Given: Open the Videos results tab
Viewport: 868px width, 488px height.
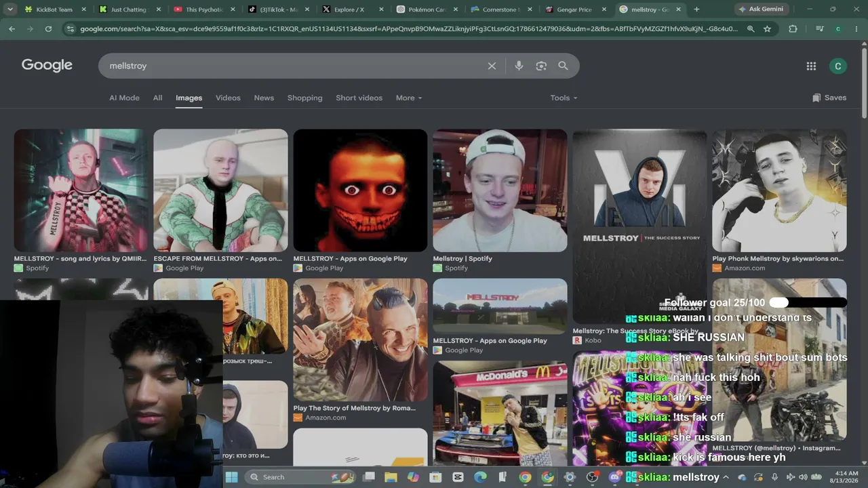Looking at the screenshot, I should pos(228,98).
